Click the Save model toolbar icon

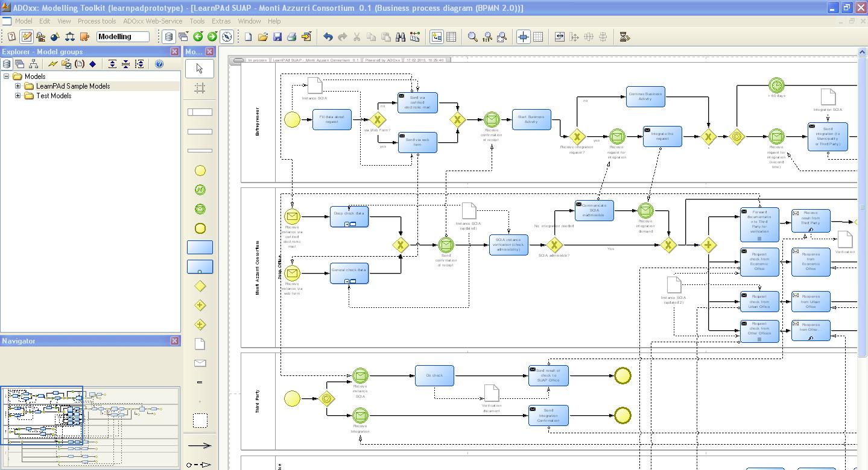click(277, 37)
